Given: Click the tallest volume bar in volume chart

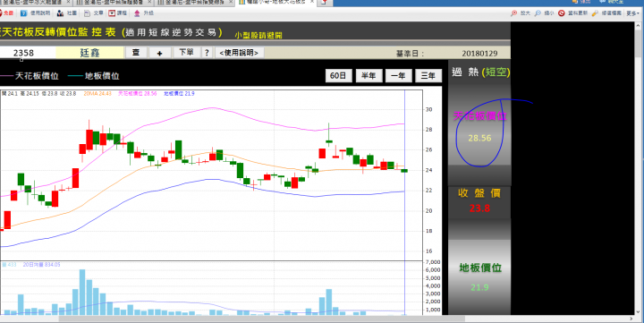Looking at the screenshot, I should [82, 293].
